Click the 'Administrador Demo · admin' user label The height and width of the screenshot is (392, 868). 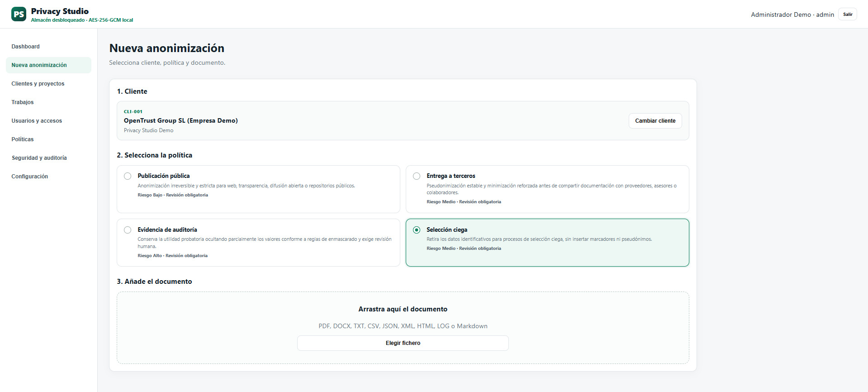coord(792,14)
